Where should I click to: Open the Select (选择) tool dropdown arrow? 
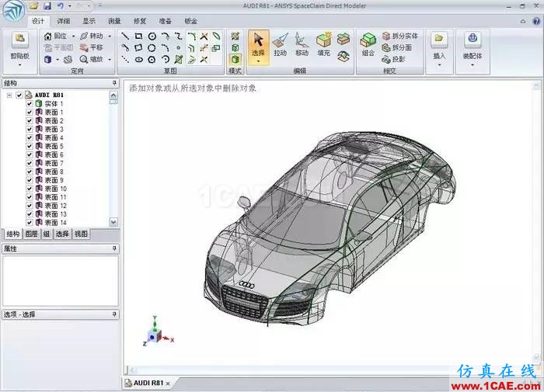point(259,61)
